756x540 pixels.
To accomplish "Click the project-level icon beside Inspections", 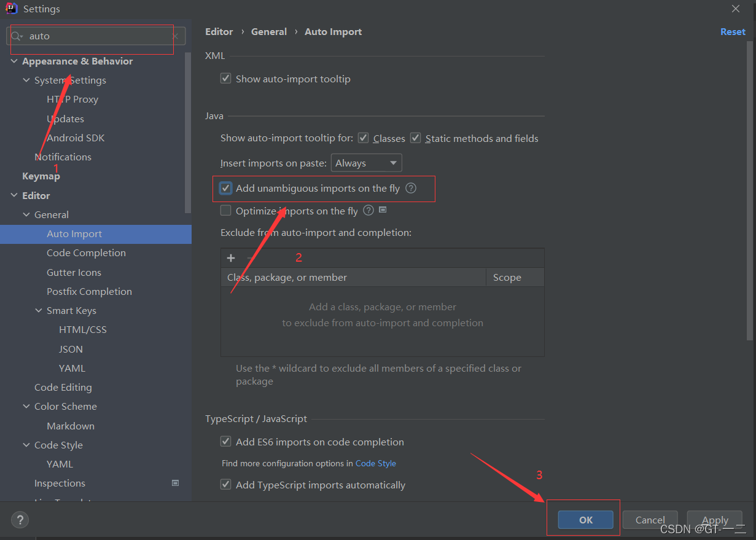I will tap(175, 483).
